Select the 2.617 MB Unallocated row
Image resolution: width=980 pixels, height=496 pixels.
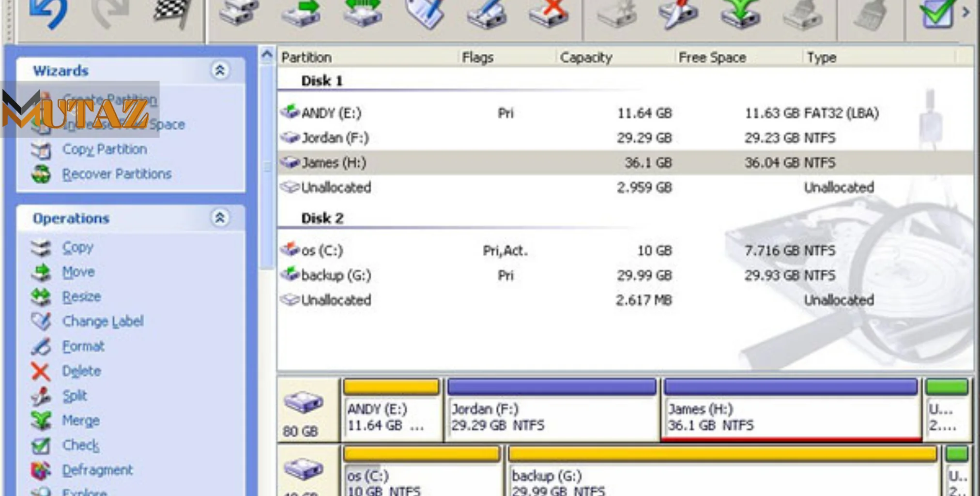(626, 300)
